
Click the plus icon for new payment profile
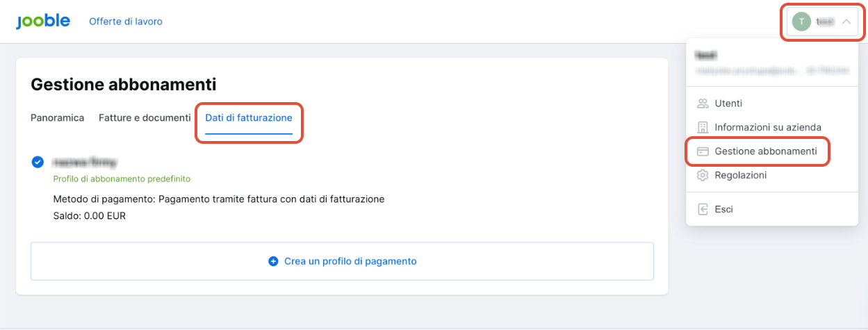click(x=273, y=261)
